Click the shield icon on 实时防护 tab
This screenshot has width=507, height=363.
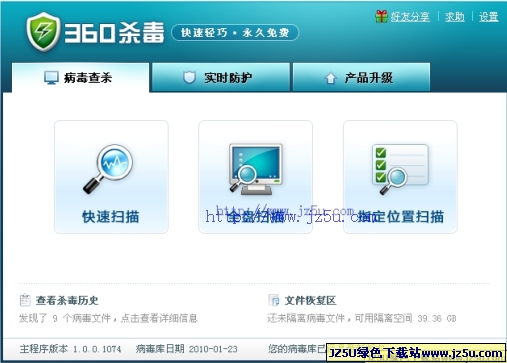(189, 77)
